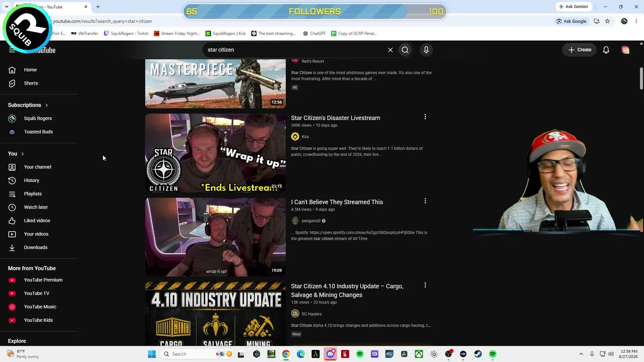Open Downloads in sidebar

tap(36, 247)
